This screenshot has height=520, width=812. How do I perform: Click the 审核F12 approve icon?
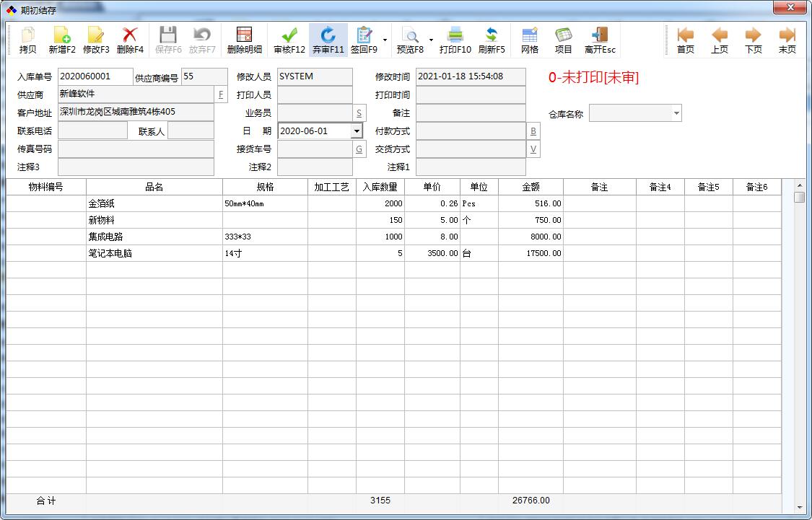289,40
